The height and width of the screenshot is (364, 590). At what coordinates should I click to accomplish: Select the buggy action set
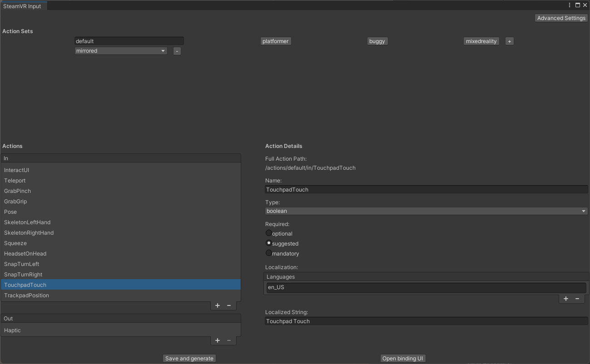(x=377, y=41)
